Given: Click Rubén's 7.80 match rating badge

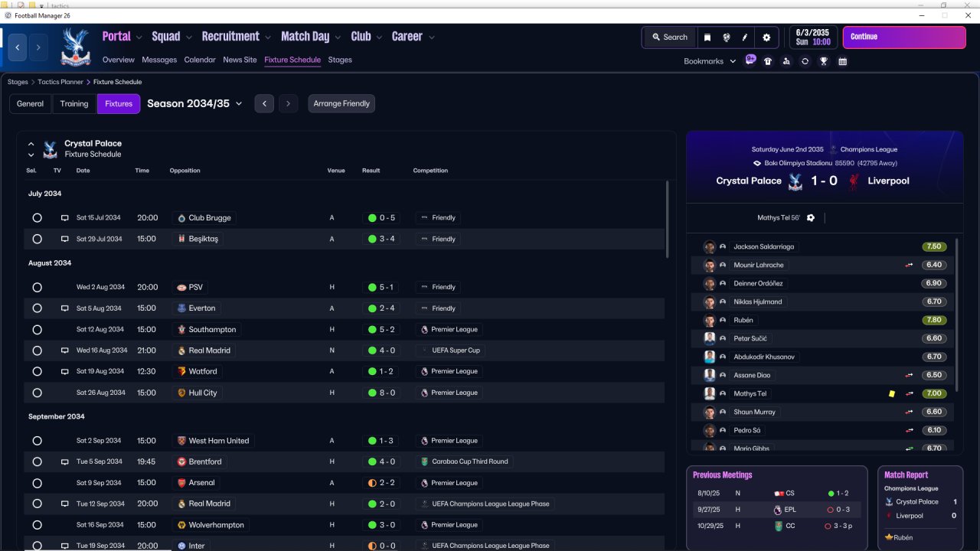Looking at the screenshot, I should point(934,321).
